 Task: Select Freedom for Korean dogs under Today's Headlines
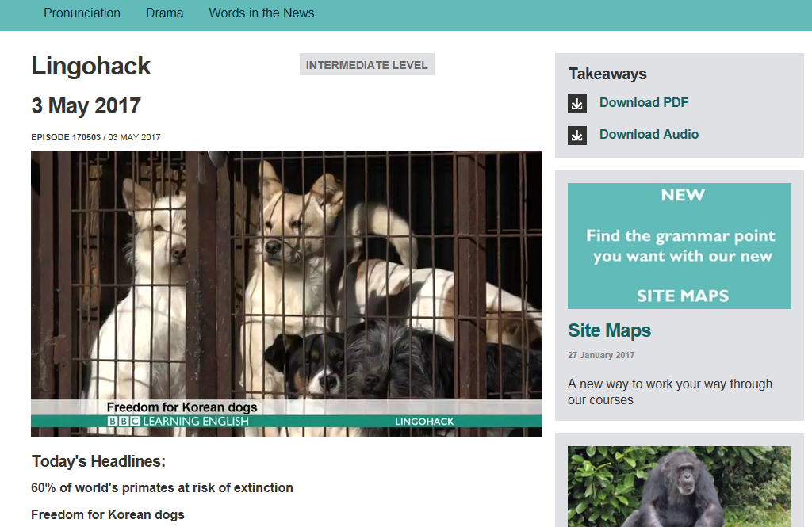[x=108, y=515]
